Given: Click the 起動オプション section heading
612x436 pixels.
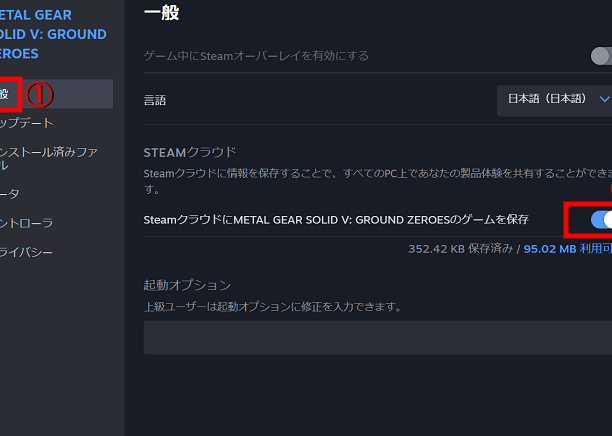Looking at the screenshot, I should pyautogui.click(x=187, y=285).
